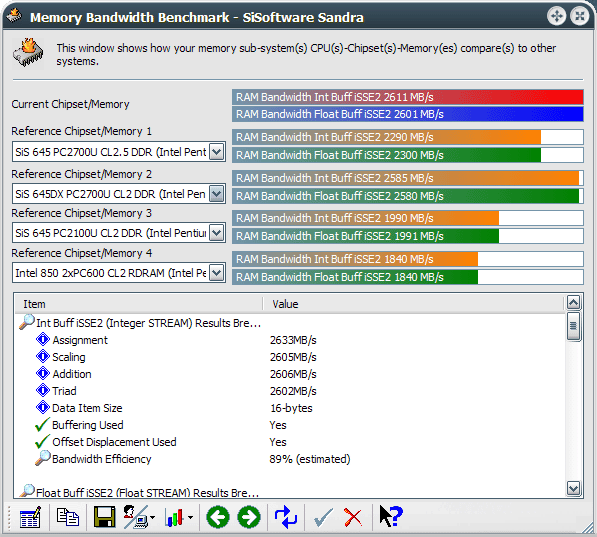Screen dimensions: 597x537
Task: Click the Yes value for Buffering Used
Action: [278, 425]
